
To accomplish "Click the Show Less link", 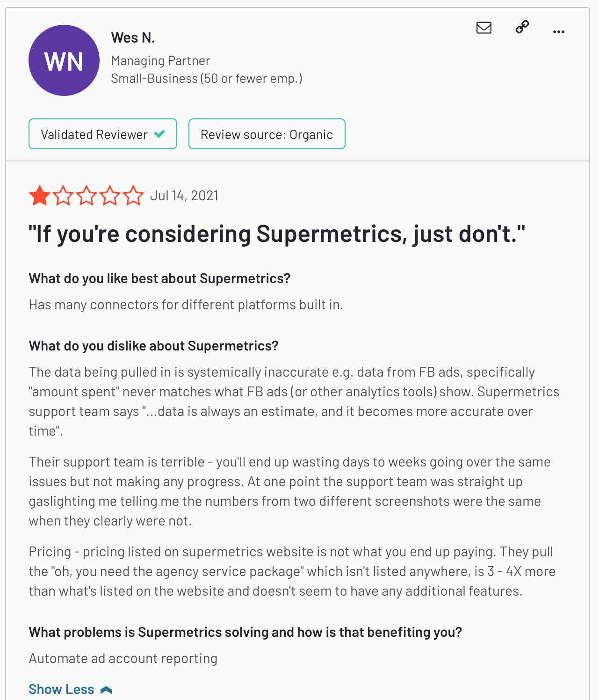I will 61,689.
